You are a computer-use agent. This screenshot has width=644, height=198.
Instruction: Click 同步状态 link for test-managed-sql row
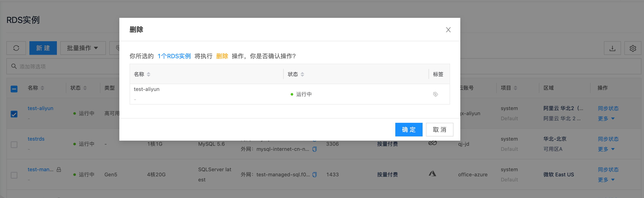click(x=608, y=170)
